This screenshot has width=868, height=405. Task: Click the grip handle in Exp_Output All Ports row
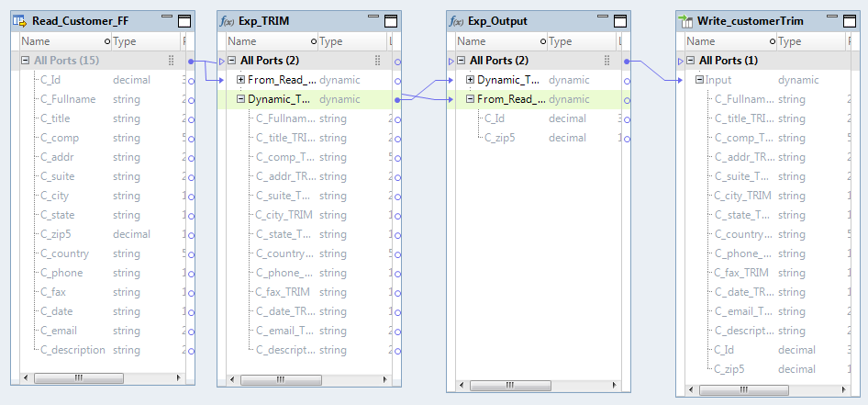(607, 61)
